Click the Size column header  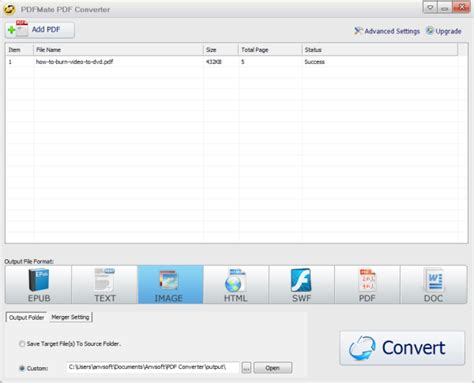pos(221,50)
